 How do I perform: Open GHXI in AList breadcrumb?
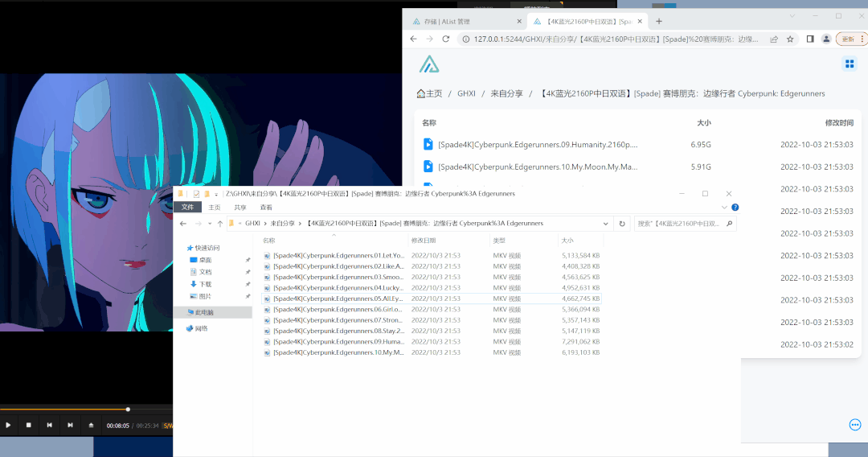tap(466, 93)
